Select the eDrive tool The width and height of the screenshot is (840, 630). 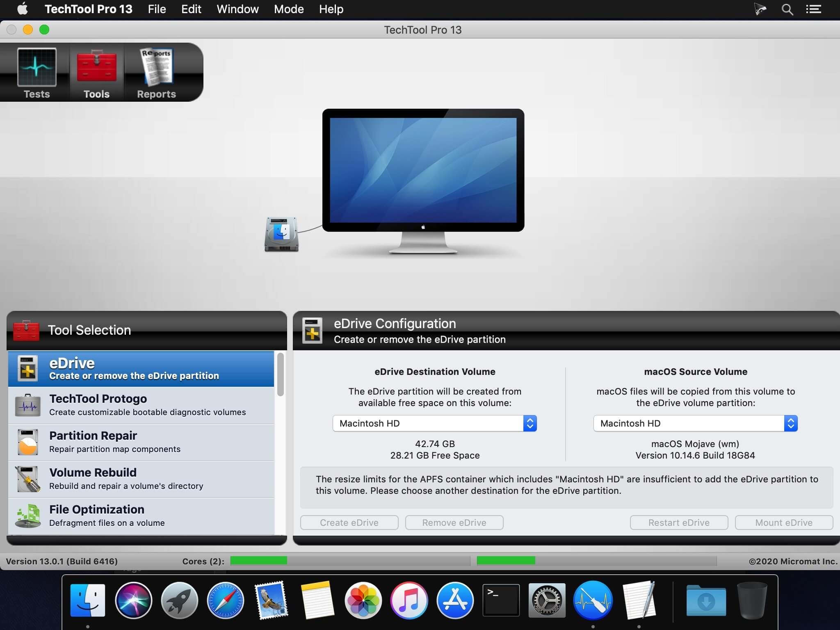pos(141,368)
